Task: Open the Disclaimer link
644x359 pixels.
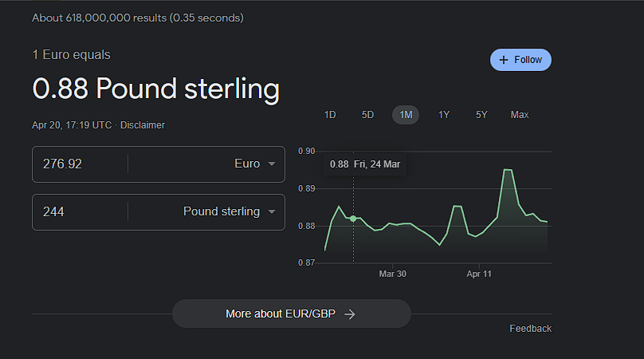Action: (143, 125)
